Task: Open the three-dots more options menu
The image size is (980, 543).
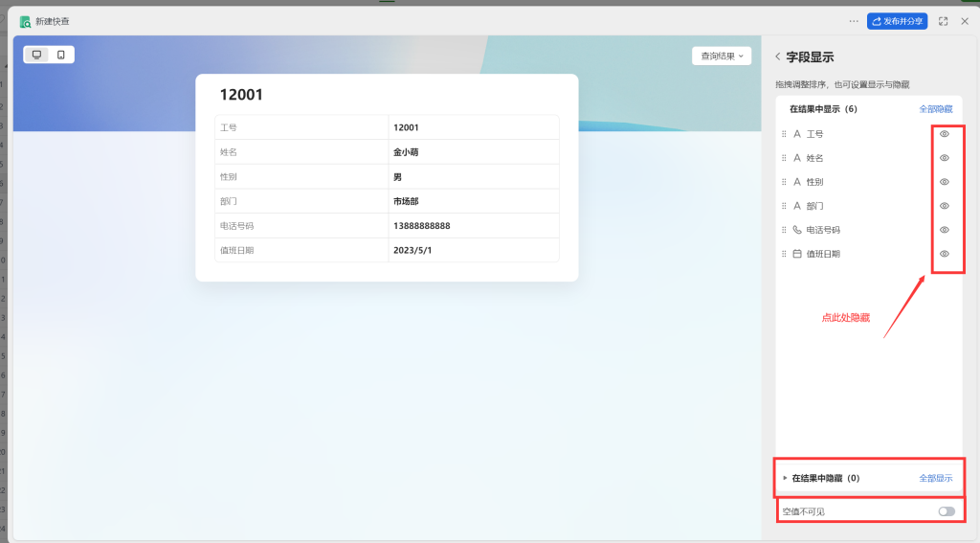Action: pos(854,21)
